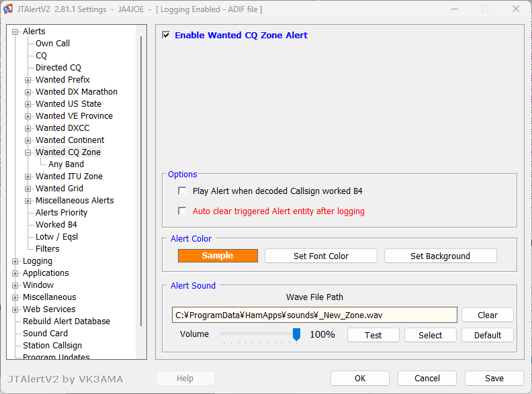532x394 pixels.
Task: Collapse the Alerts tree node
Action: point(15,32)
